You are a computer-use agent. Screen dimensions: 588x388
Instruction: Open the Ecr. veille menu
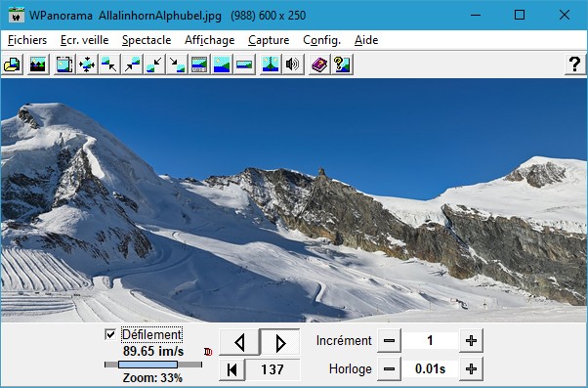(x=84, y=40)
